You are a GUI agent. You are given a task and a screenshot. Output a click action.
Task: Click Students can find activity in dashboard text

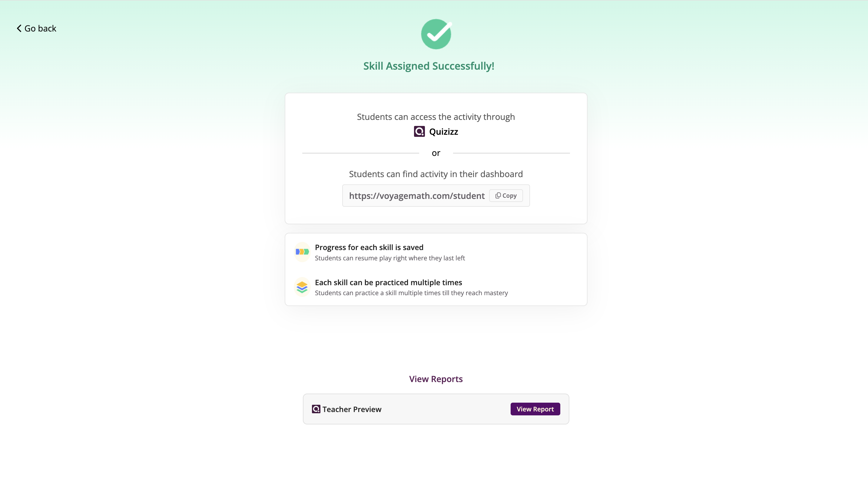tap(436, 174)
